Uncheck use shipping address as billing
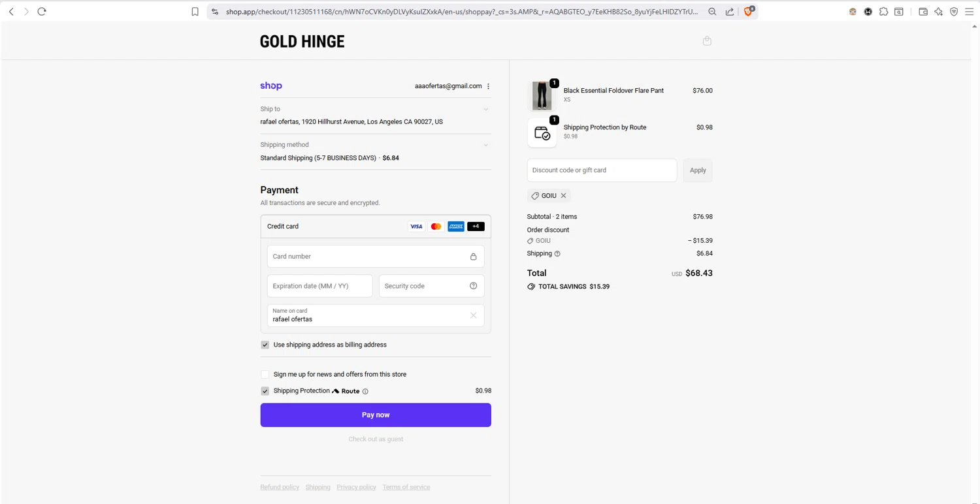Viewport: 980px width, 504px height. [x=265, y=345]
